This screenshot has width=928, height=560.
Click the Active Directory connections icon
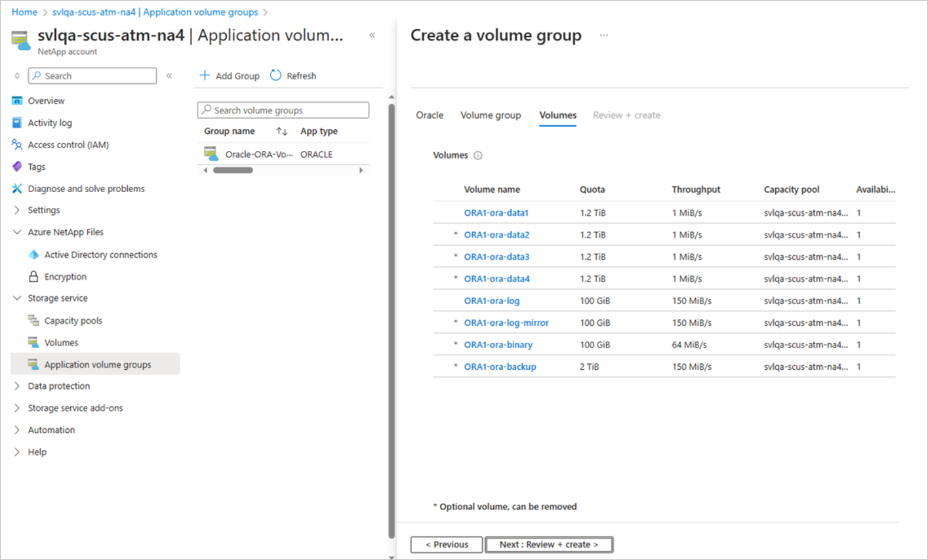click(x=33, y=254)
